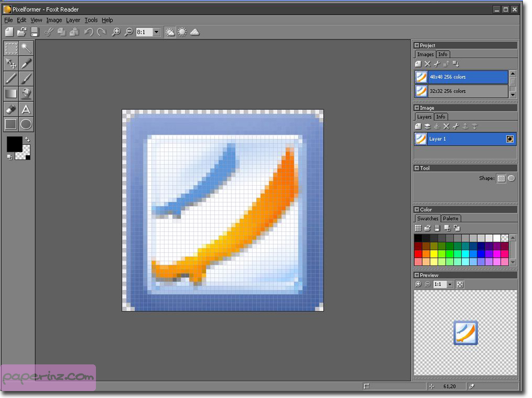
Task: Toggle the full sun display mode
Action: 182,32
